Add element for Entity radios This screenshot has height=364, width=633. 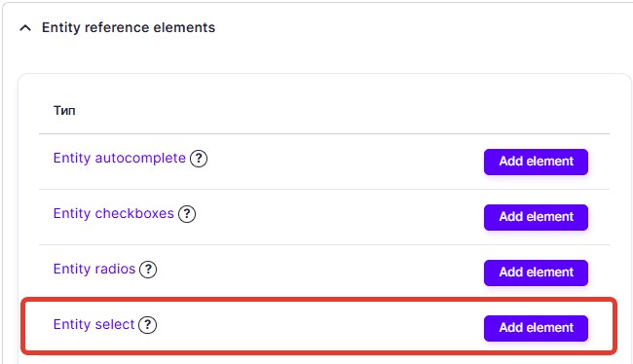click(x=536, y=273)
